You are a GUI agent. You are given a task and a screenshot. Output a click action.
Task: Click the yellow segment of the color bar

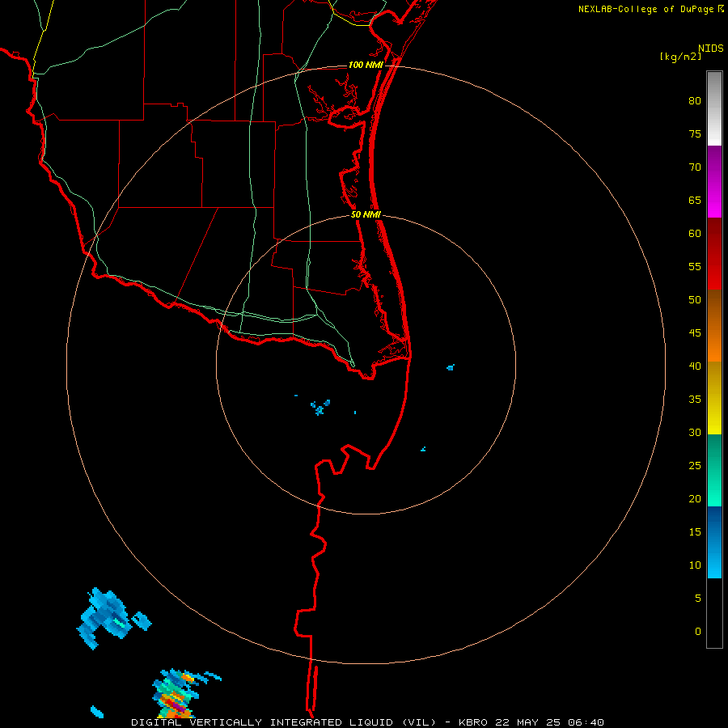[714, 398]
